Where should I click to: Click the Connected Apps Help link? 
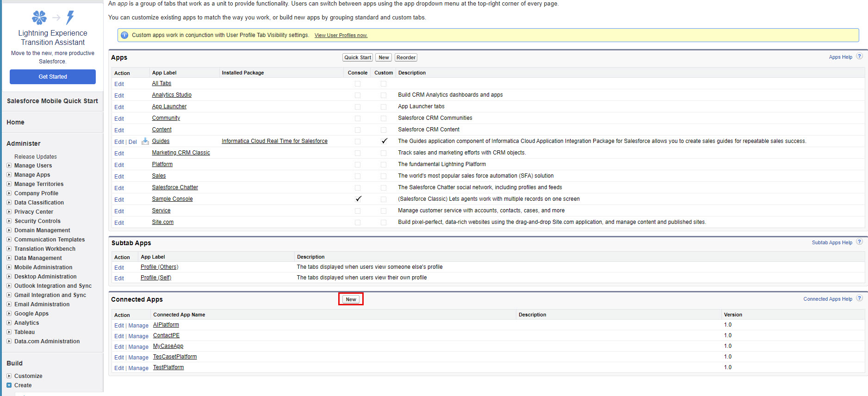[x=828, y=299]
